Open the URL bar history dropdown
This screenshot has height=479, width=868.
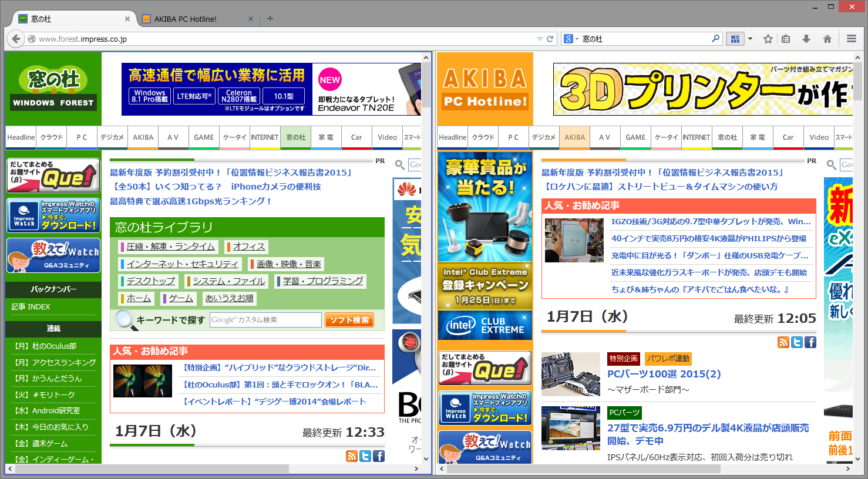[x=540, y=39]
